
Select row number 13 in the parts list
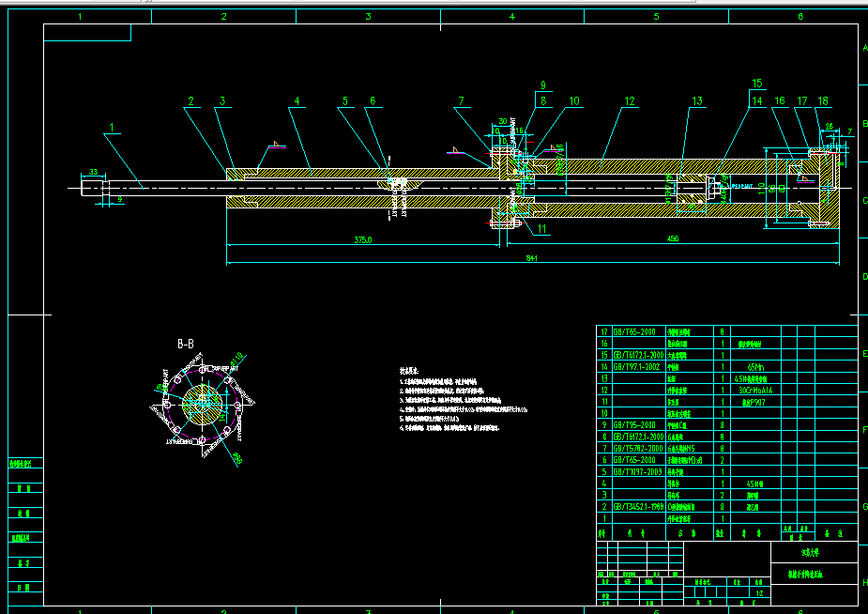[604, 378]
